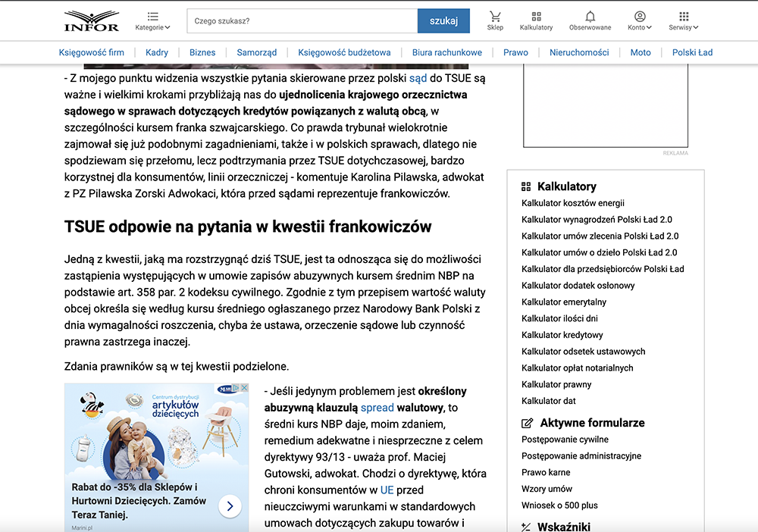Open the Sklep shopping cart icon
Image resolution: width=758 pixels, height=532 pixels.
pyautogui.click(x=495, y=17)
